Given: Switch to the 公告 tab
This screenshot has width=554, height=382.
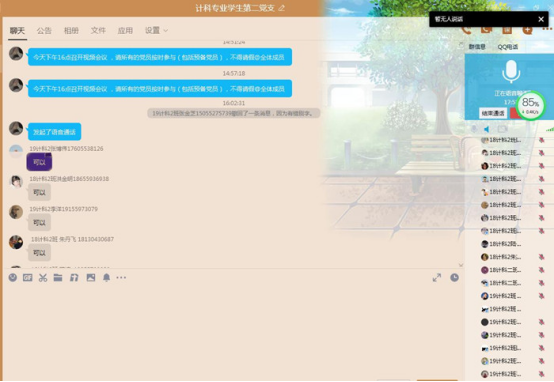Looking at the screenshot, I should [x=44, y=31].
